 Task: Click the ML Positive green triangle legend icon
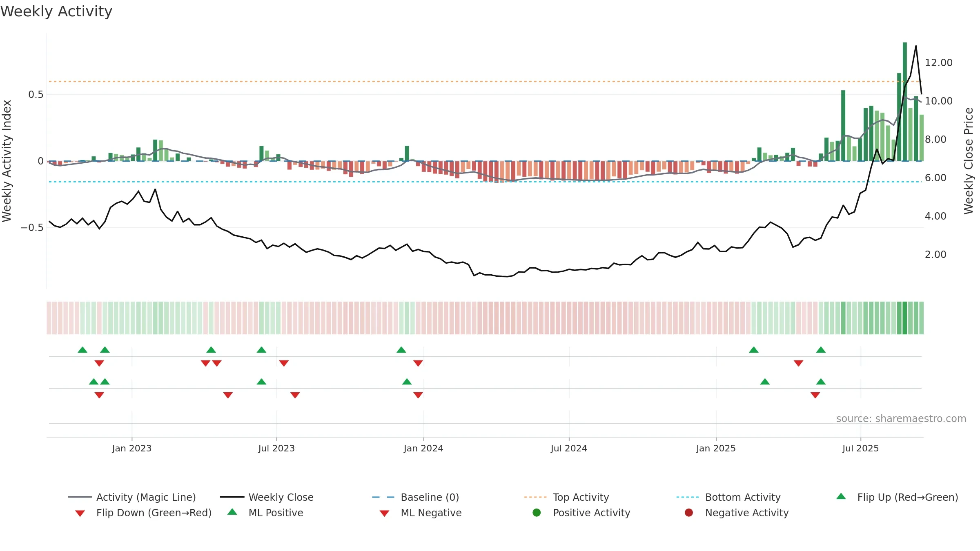tap(232, 512)
